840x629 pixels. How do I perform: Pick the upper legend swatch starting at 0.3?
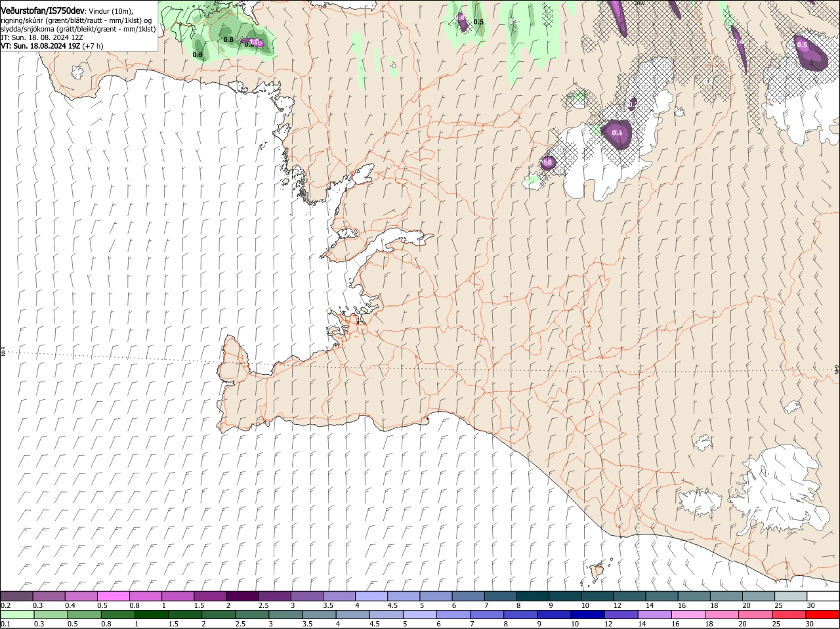tap(49, 596)
